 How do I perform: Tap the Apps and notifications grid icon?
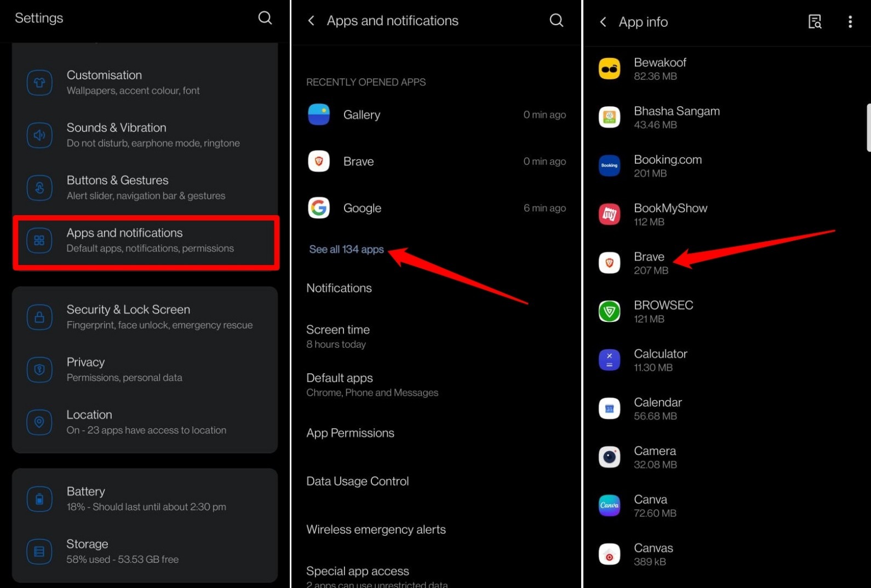point(39,240)
